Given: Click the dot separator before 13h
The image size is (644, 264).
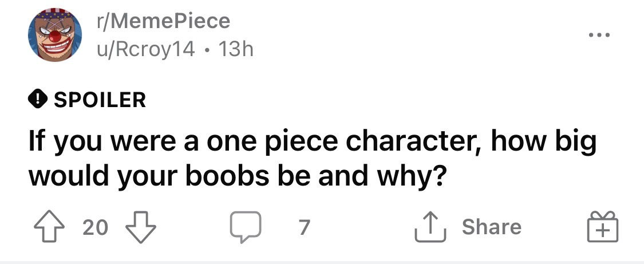Looking at the screenshot, I should tap(208, 50).
